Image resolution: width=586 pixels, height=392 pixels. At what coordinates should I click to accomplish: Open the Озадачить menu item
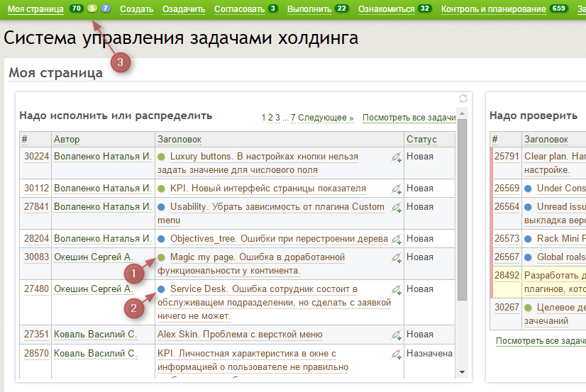click(x=184, y=9)
